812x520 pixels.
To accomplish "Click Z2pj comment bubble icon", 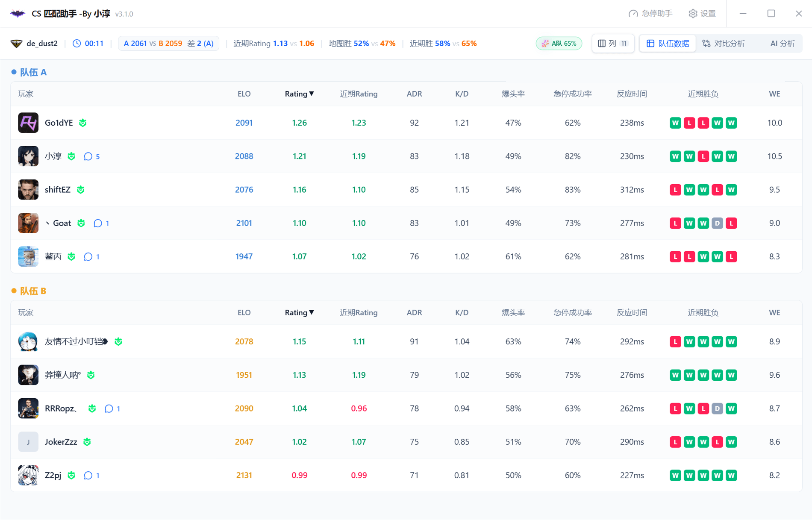I will click(88, 475).
